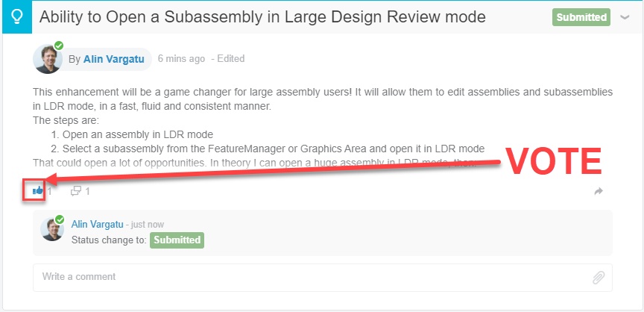Viewport: 644px width, 312px height.
Task: Open the small avatar in status comment
Action: pyautogui.click(x=52, y=229)
